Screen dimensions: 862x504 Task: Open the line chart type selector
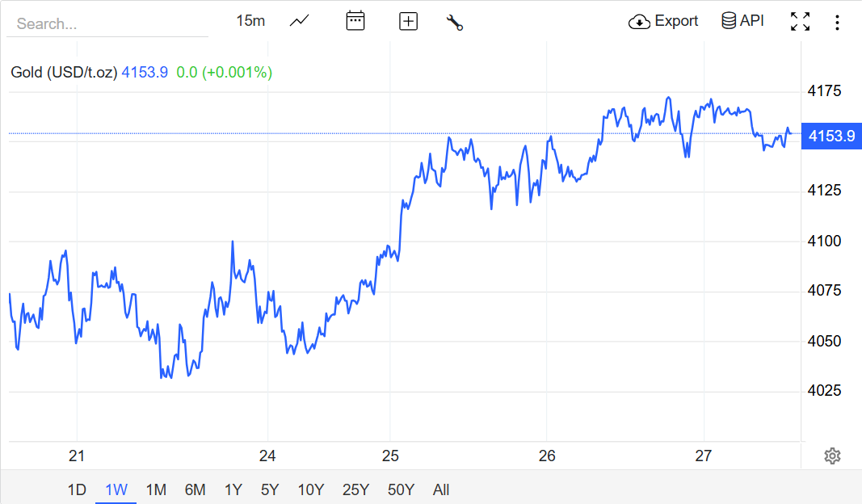pos(299,21)
